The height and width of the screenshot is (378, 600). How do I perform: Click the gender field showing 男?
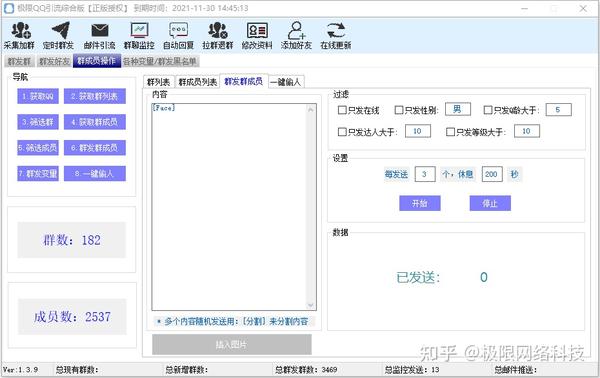458,109
